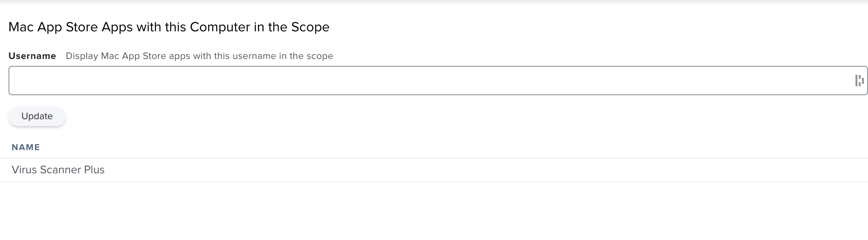Click the word Plus in the app name

[x=94, y=170]
